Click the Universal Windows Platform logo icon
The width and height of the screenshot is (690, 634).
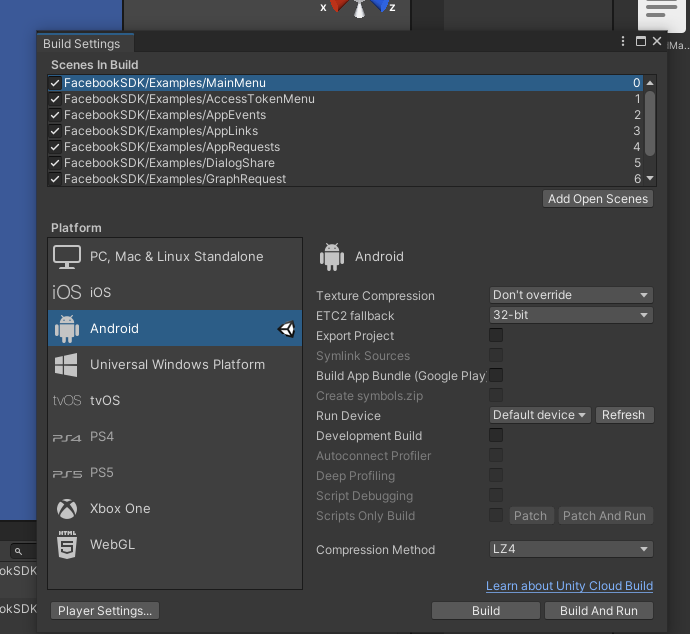click(66, 365)
